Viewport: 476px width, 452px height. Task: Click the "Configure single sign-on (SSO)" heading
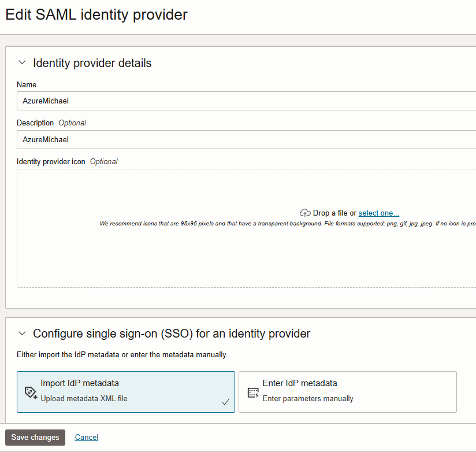[x=172, y=334]
